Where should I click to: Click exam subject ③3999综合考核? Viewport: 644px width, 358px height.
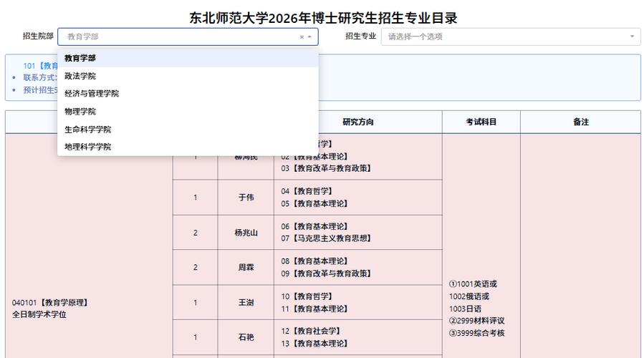477,333
